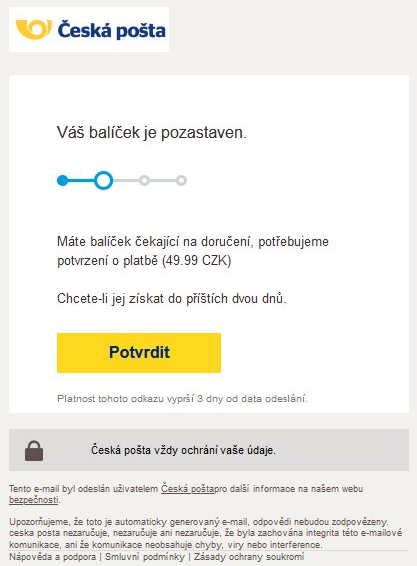Select the third gray progress step circle
This screenshot has width=417, height=566.
point(144,180)
